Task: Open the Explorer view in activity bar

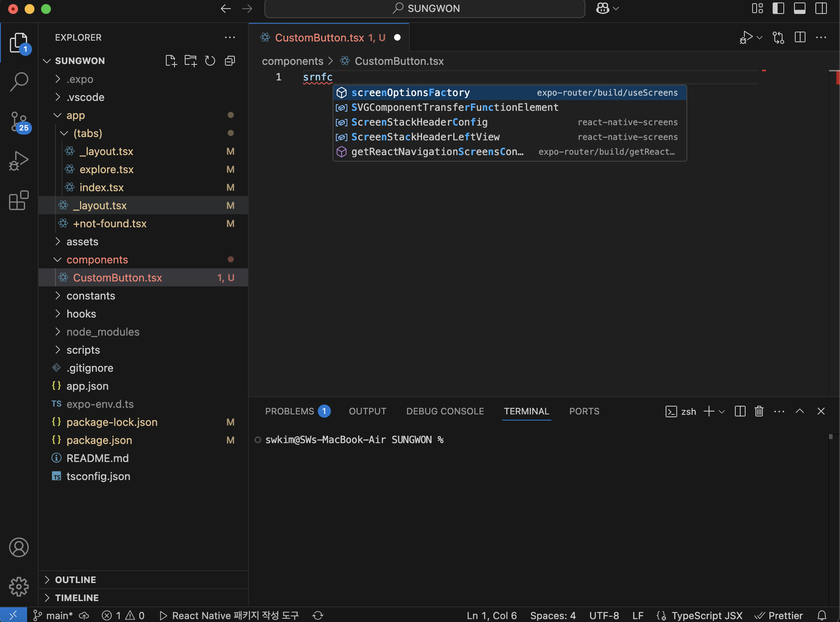Action: pos(19,43)
